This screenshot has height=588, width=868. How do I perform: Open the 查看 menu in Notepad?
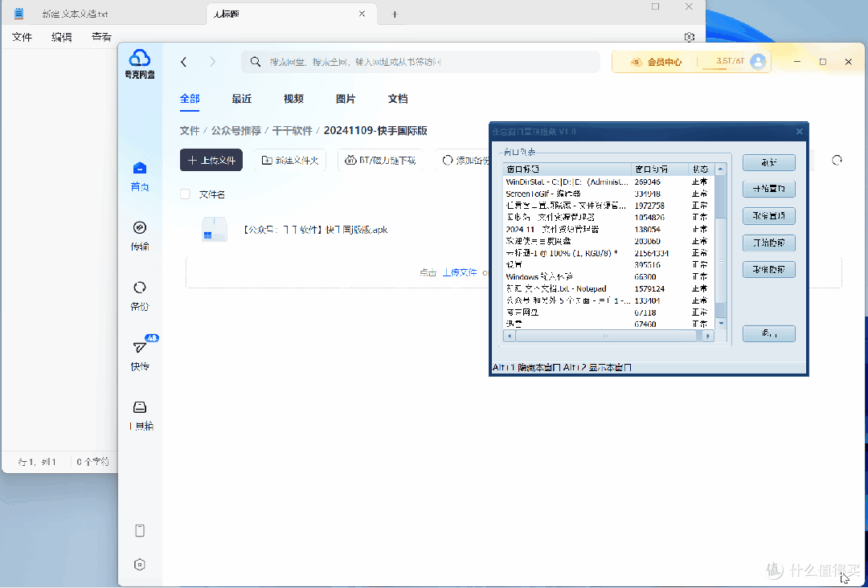click(x=101, y=37)
